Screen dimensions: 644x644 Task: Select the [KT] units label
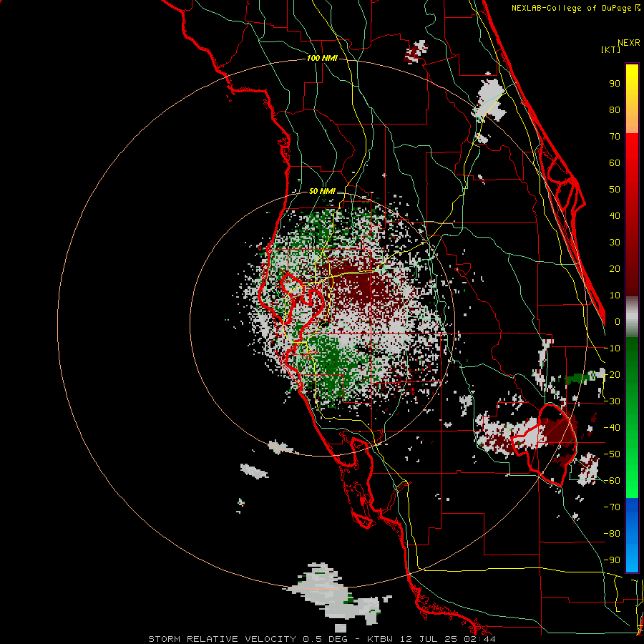611,49
